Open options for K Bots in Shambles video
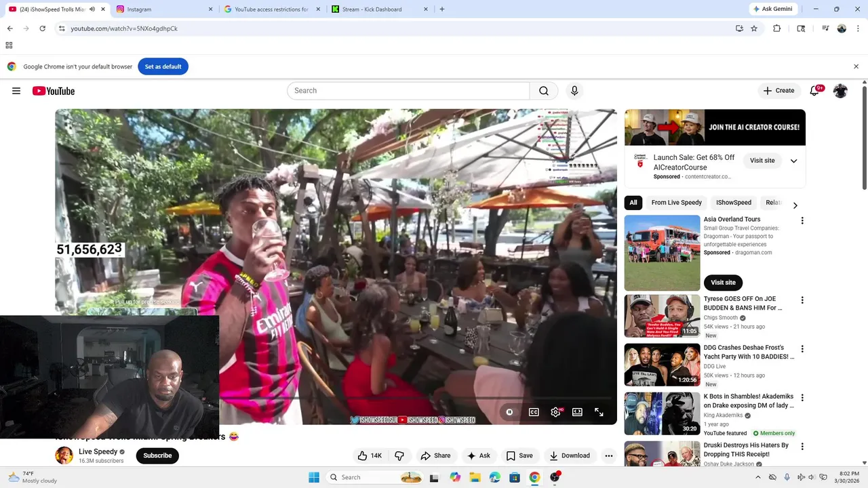 click(802, 398)
